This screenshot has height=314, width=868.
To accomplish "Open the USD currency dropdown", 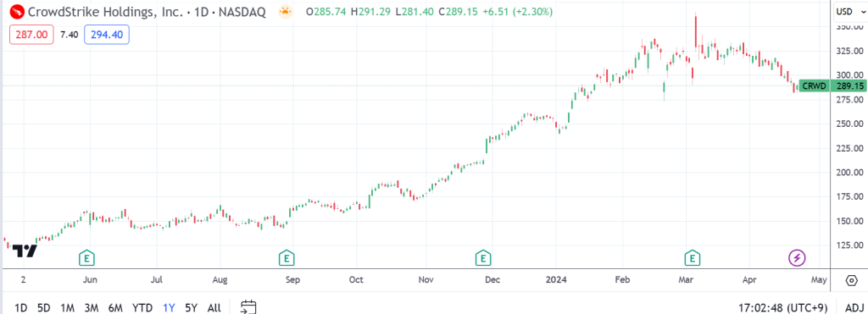I will coord(850,11).
